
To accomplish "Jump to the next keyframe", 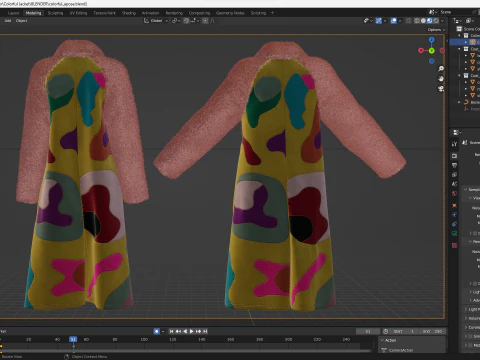I will tap(199, 331).
